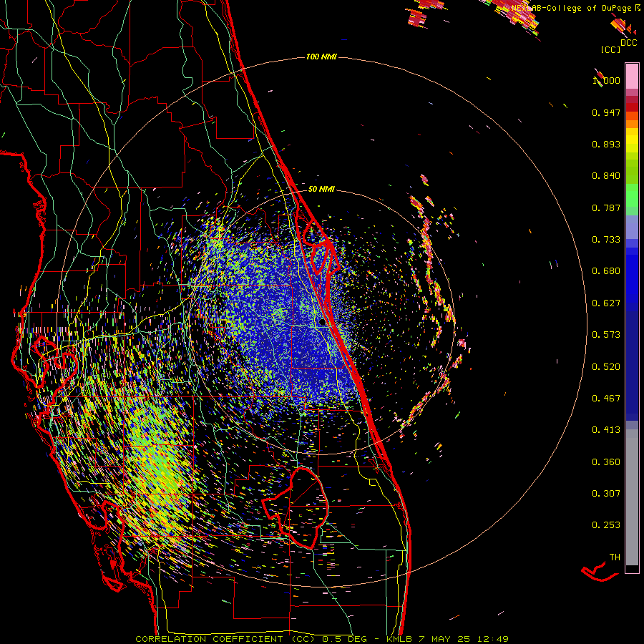The image size is (644, 644).
Task: Click the 0.627 legend value
Action: click(606, 303)
